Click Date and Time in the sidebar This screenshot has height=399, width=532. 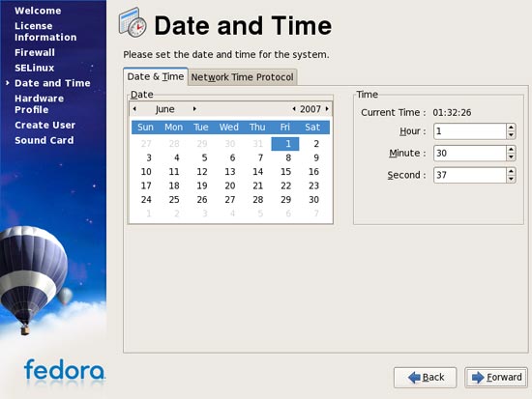tap(52, 83)
